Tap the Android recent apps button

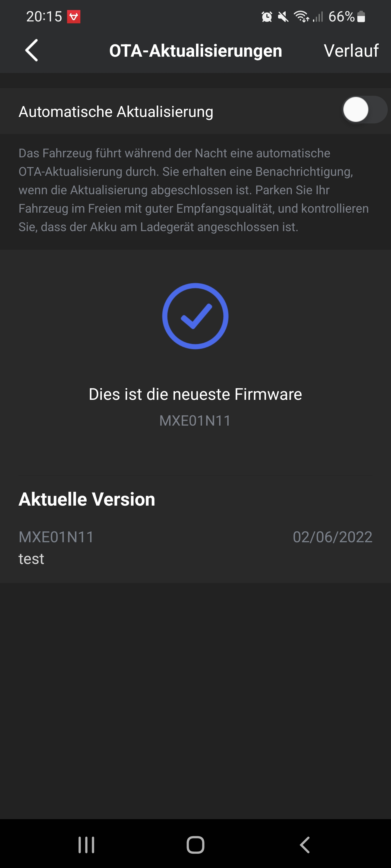pos(86,845)
